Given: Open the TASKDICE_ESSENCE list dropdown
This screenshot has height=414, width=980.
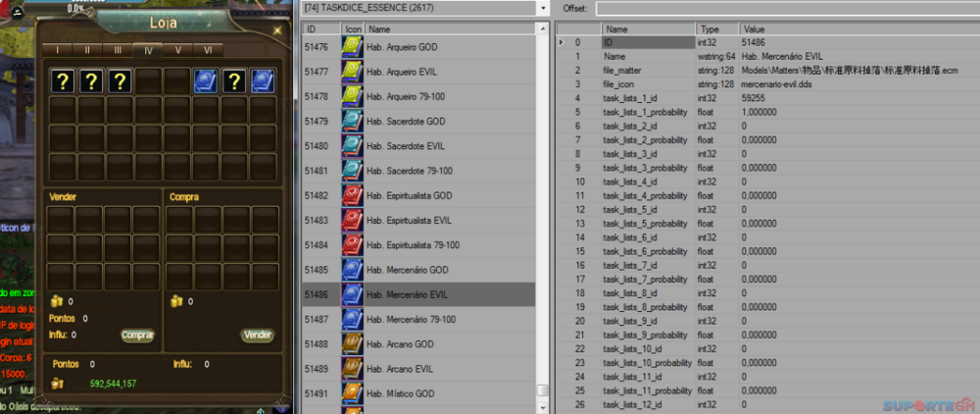Looking at the screenshot, I should (x=543, y=8).
